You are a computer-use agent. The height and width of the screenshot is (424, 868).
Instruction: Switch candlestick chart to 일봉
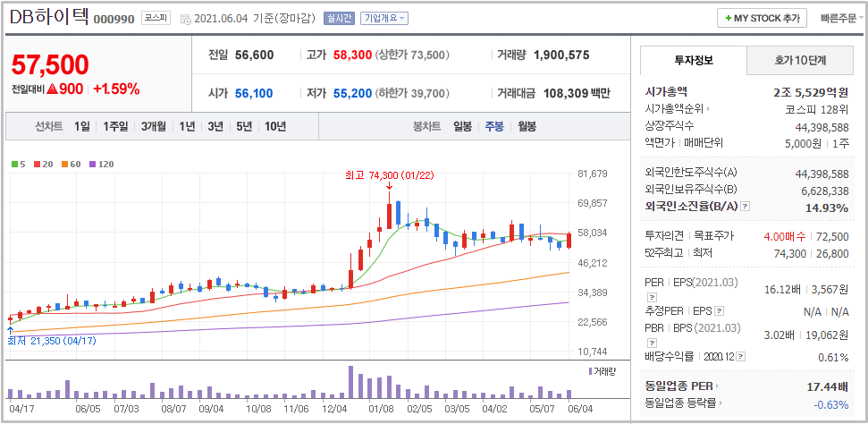[463, 126]
